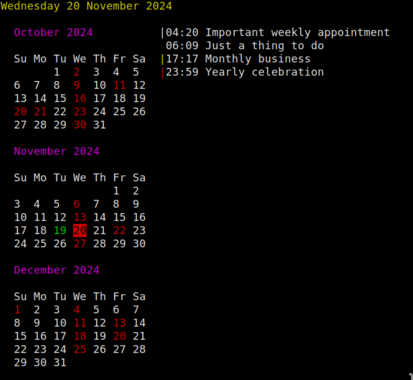Open the 17:17 Monthly business entry
This screenshot has height=380, width=413.
click(x=238, y=59)
